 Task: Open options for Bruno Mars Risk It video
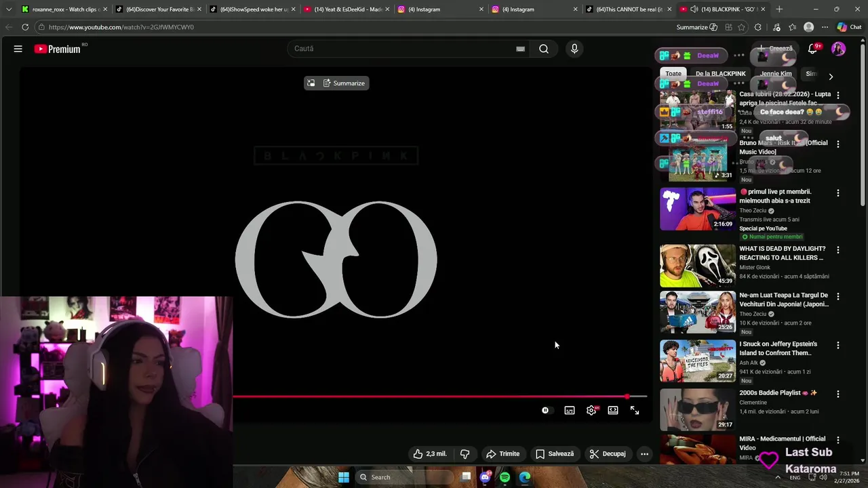point(837,144)
